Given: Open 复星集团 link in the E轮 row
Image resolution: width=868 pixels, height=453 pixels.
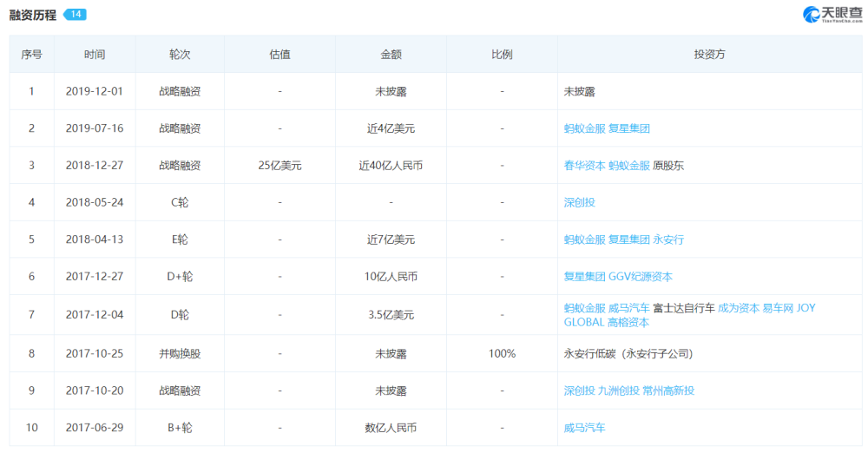Looking at the screenshot, I should [628, 240].
